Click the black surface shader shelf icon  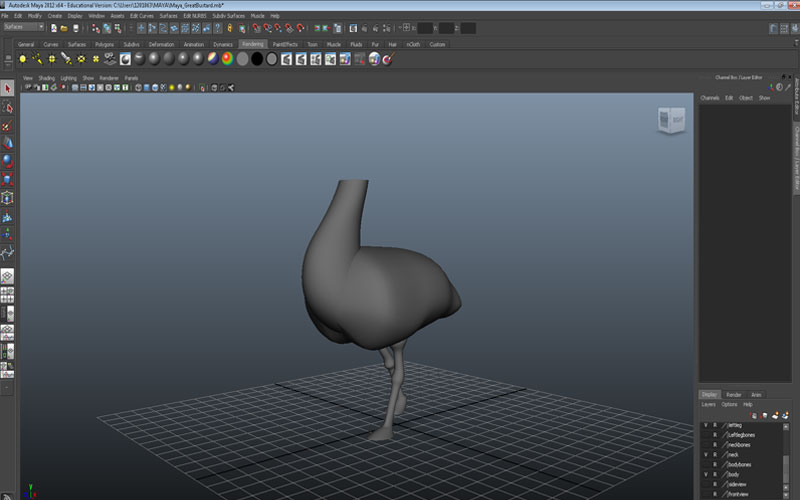click(257, 59)
